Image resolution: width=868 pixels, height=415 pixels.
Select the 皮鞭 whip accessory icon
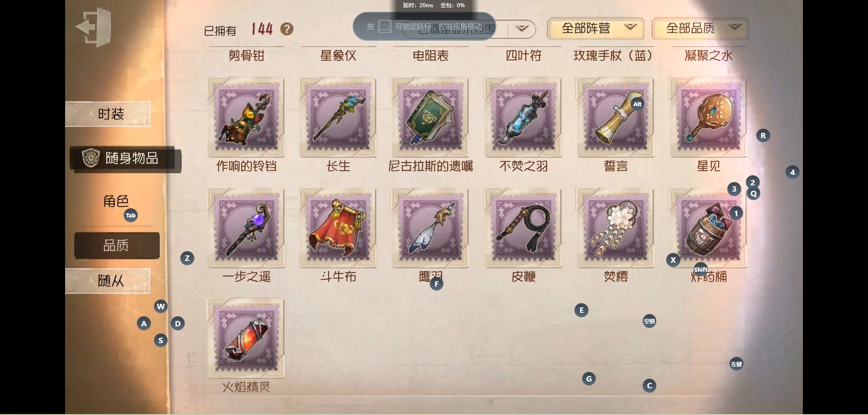(523, 227)
